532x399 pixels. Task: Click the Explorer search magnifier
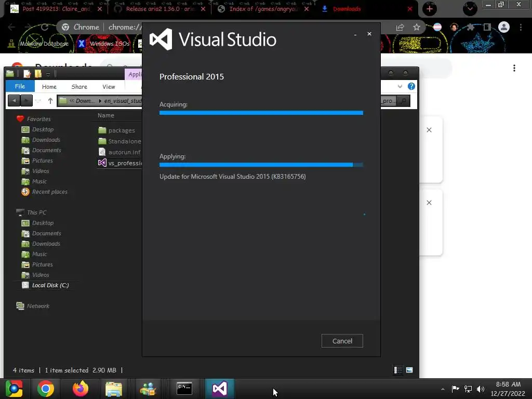[403, 101]
